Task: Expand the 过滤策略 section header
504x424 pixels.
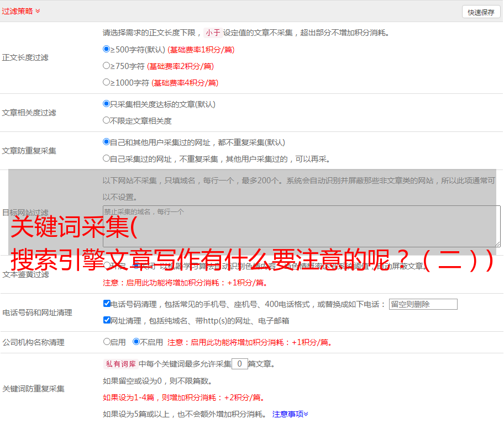Action: point(21,11)
